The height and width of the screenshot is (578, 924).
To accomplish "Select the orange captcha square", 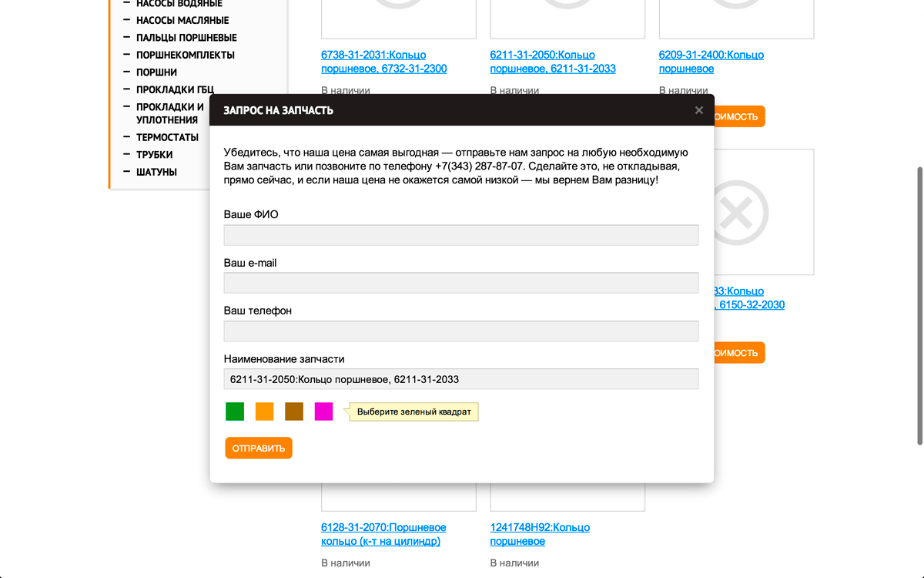I will (264, 412).
